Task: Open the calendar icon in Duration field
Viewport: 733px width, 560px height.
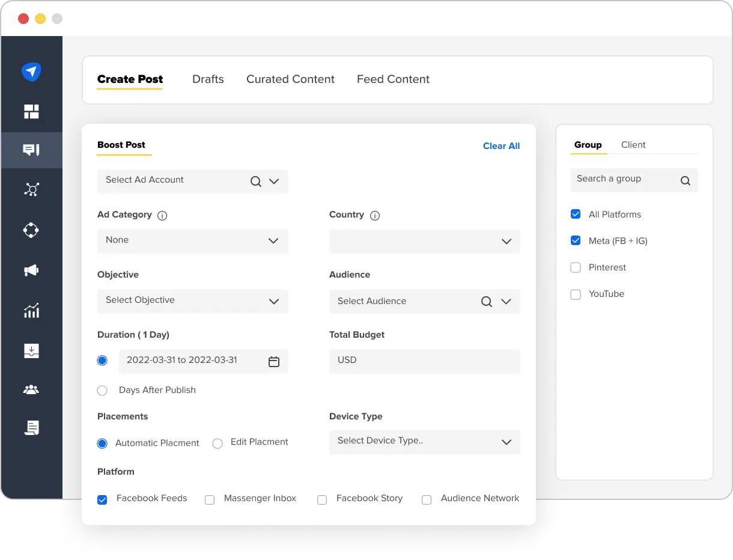Action: 274,362
